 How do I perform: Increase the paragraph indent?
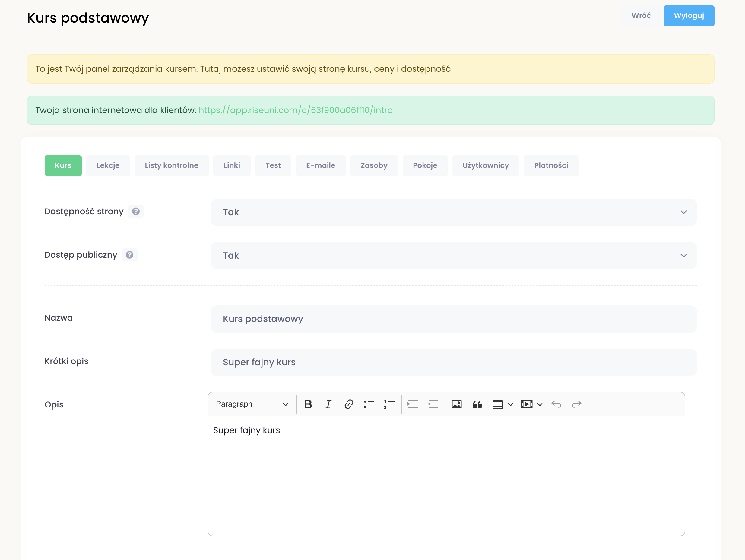pos(413,404)
